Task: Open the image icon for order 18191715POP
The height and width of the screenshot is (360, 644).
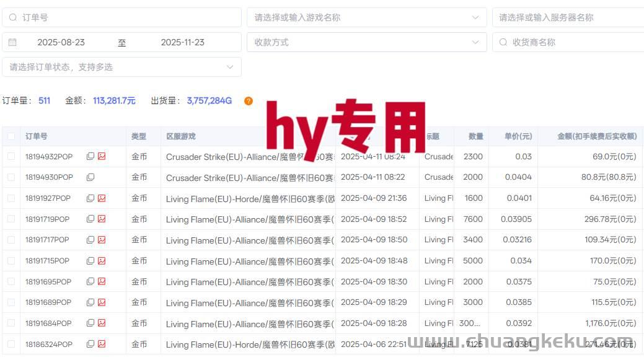Action: coord(102,261)
